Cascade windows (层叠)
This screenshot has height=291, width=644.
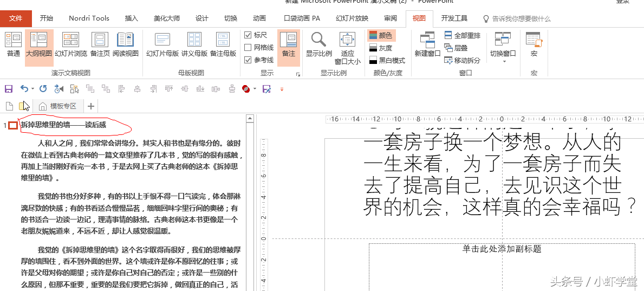point(456,48)
